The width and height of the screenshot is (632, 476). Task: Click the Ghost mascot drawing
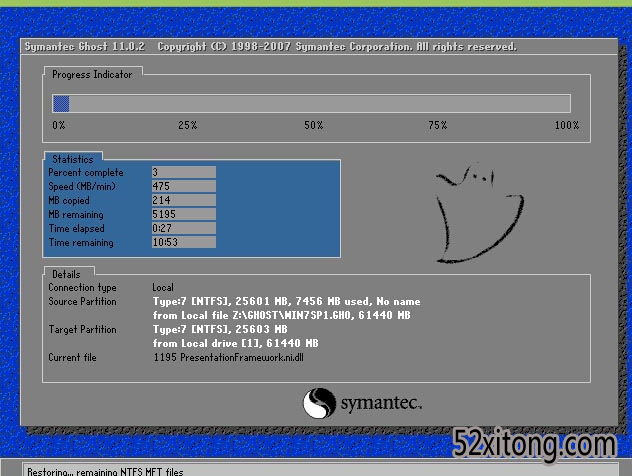coord(480,213)
